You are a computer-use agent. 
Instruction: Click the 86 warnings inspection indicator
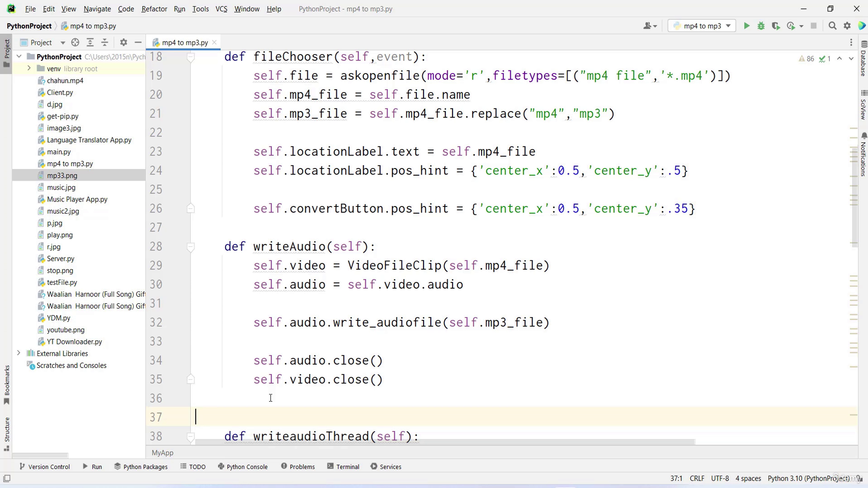pos(807,59)
